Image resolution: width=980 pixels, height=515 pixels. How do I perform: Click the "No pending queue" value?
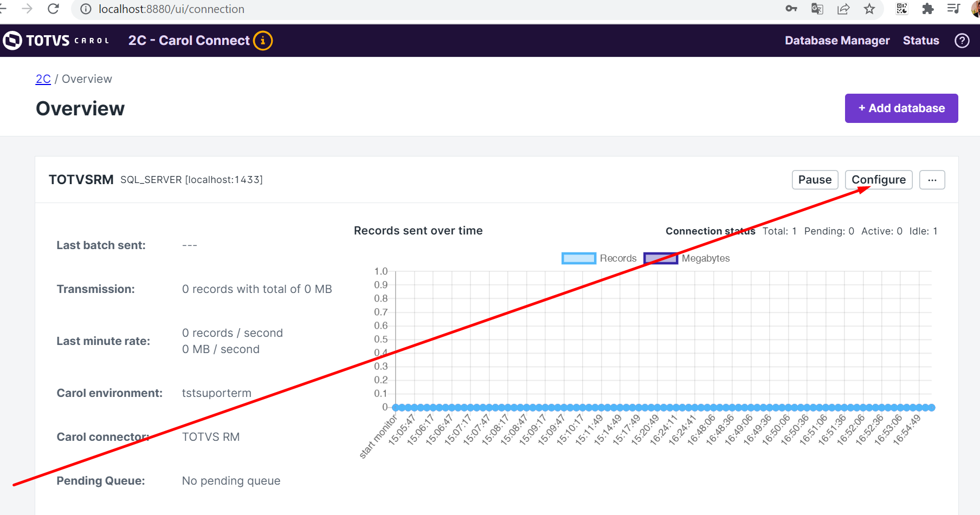pyautogui.click(x=231, y=481)
